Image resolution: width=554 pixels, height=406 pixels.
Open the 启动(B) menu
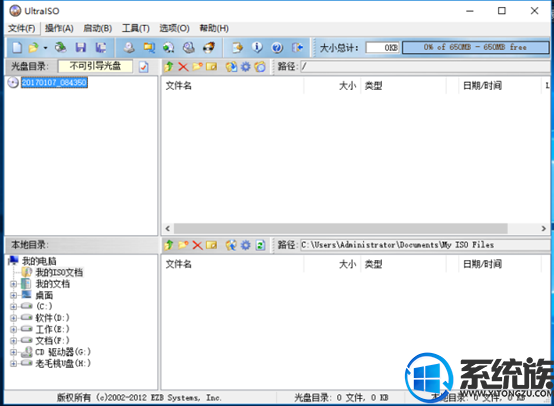98,28
